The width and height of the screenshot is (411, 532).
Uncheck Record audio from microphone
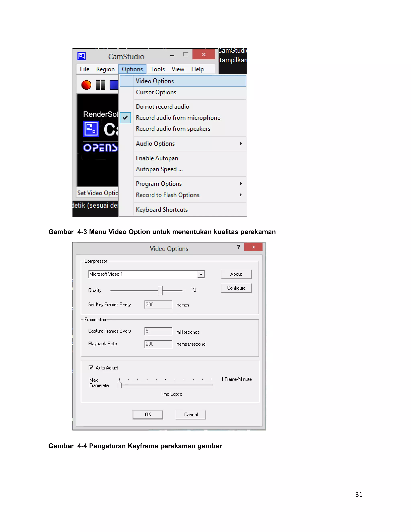tap(178, 118)
